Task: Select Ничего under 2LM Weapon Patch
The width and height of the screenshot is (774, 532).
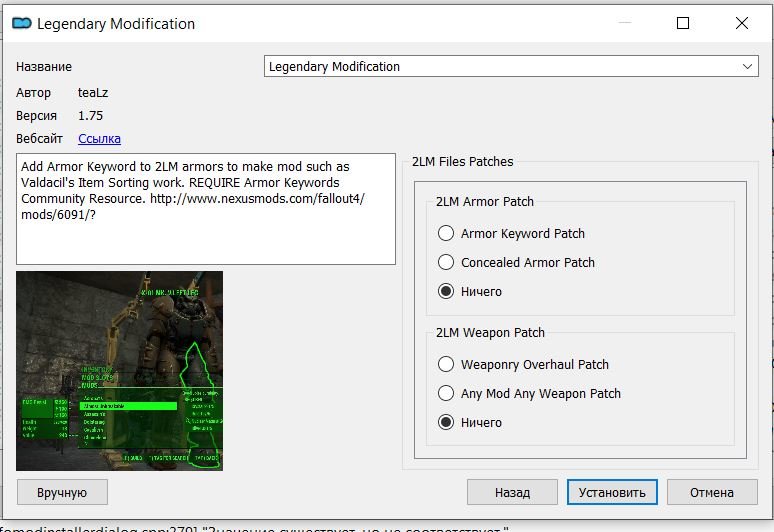Action: (x=446, y=422)
